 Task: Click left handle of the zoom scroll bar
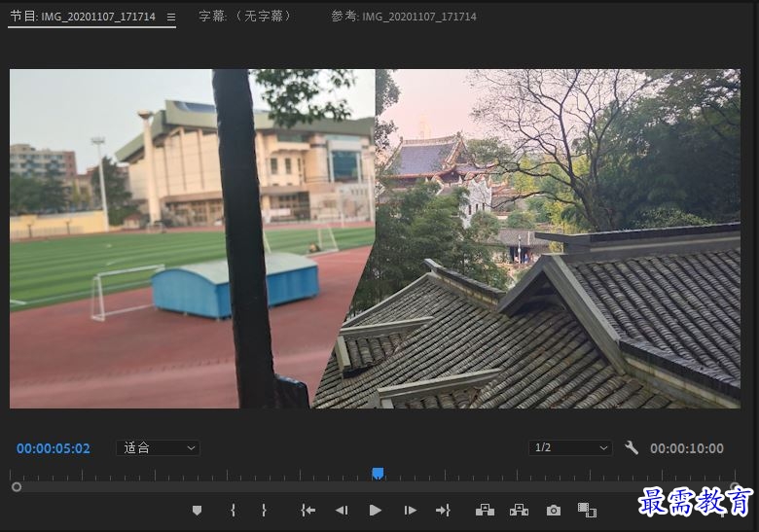(17, 487)
